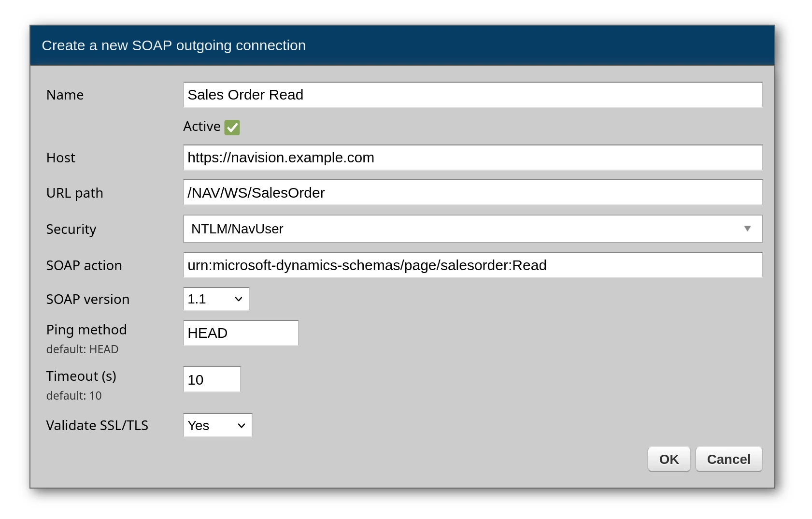Image resolution: width=812 pixels, height=519 pixels.
Task: Select the Timeout seconds input box
Action: click(212, 380)
